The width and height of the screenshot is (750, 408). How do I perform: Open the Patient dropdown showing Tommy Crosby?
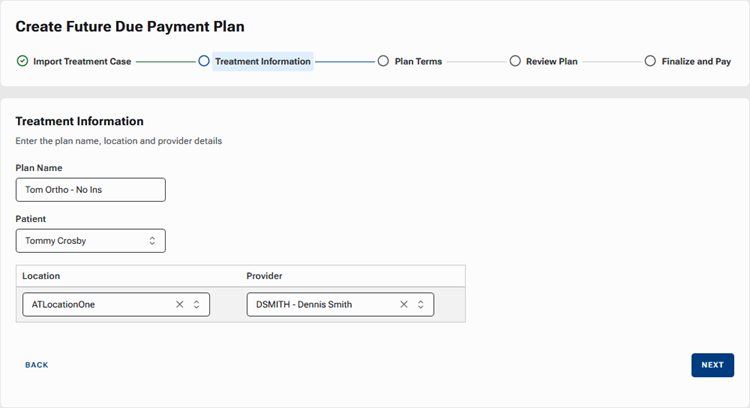tap(90, 241)
